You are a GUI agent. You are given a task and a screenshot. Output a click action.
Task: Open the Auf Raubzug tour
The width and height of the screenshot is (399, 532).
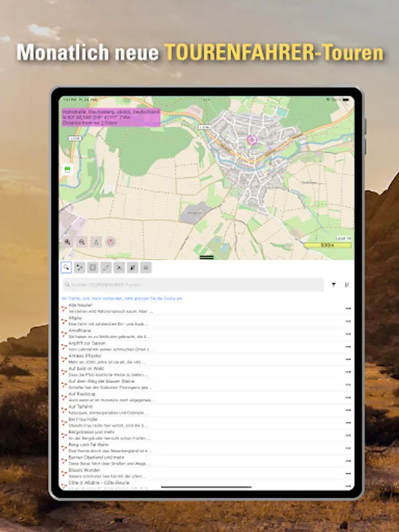207,397
